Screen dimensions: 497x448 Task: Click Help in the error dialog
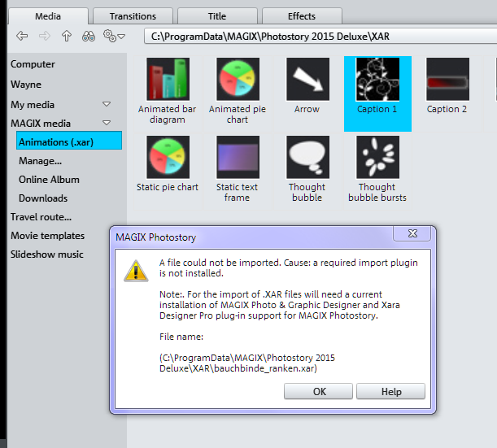click(390, 391)
